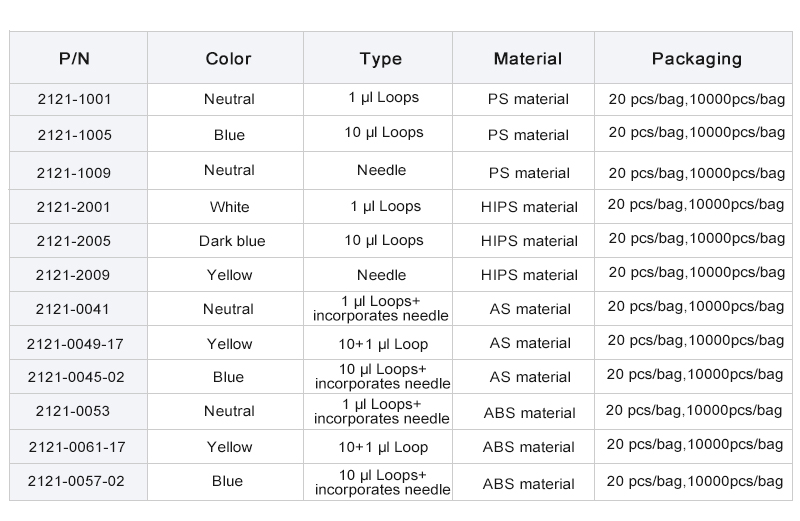Click AS material in 2121-0041 row
This screenshot has height=521, width=800.
[530, 309]
